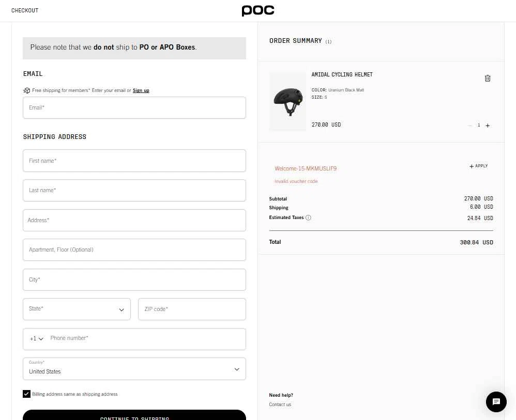Click Continue to Shipping button
Image resolution: width=516 pixels, height=420 pixels.
(134, 415)
